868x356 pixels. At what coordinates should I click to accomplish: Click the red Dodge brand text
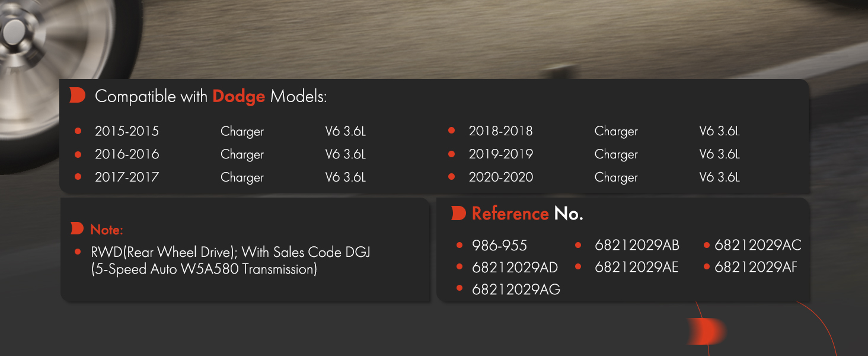pyautogui.click(x=239, y=97)
